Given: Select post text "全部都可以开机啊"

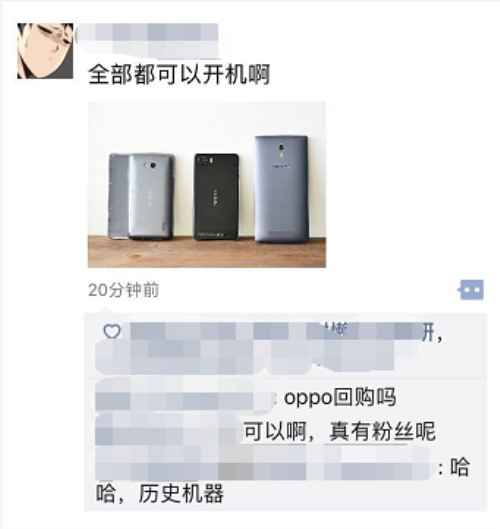Looking at the screenshot, I should (179, 75).
